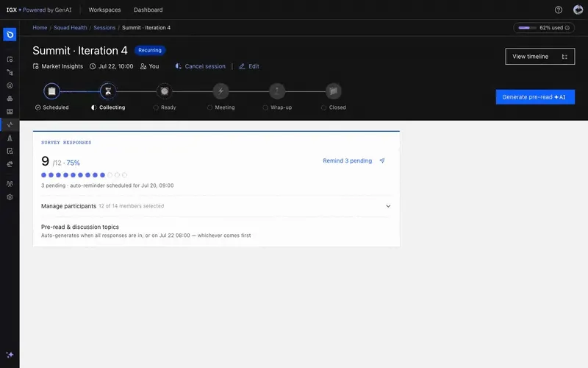Click Edit session link
This screenshot has height=368, width=588.
[249, 66]
